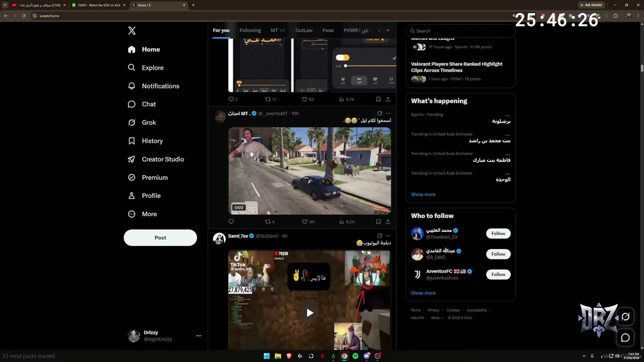Add a new timeline tab with plus
The height and width of the screenshot is (362, 644).
[387, 31]
